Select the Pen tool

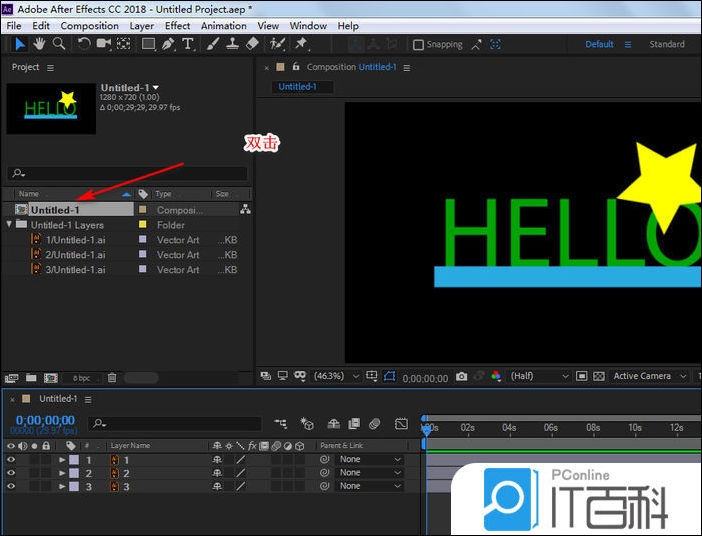(x=167, y=44)
